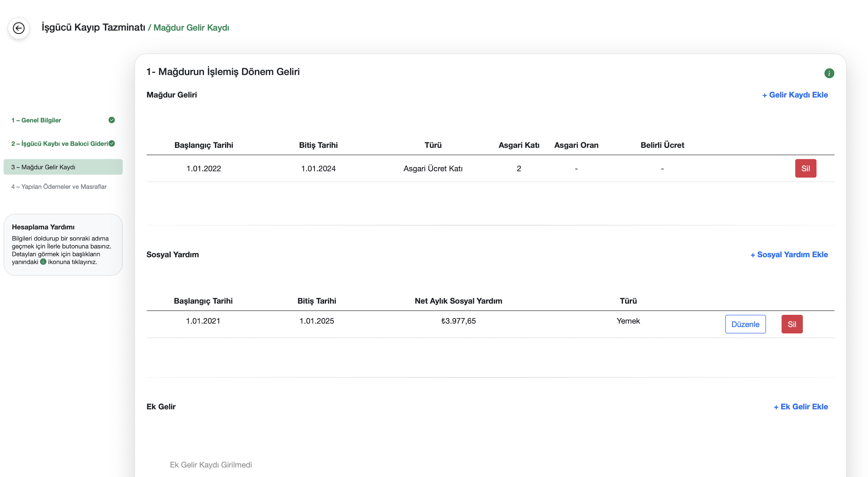Screen dimensions: 868x477
Task: Click the info icon in Hesaplama Yardımı text
Action: click(x=43, y=262)
